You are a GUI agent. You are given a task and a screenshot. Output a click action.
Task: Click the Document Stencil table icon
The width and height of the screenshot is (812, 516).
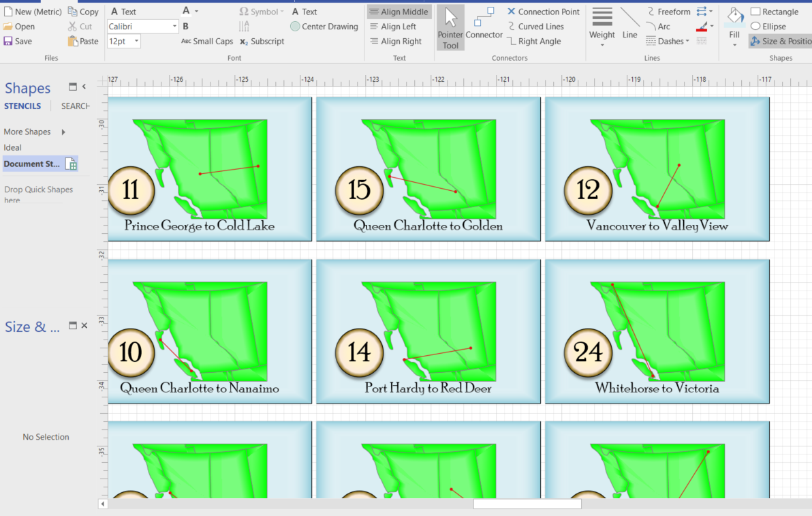pos(72,164)
